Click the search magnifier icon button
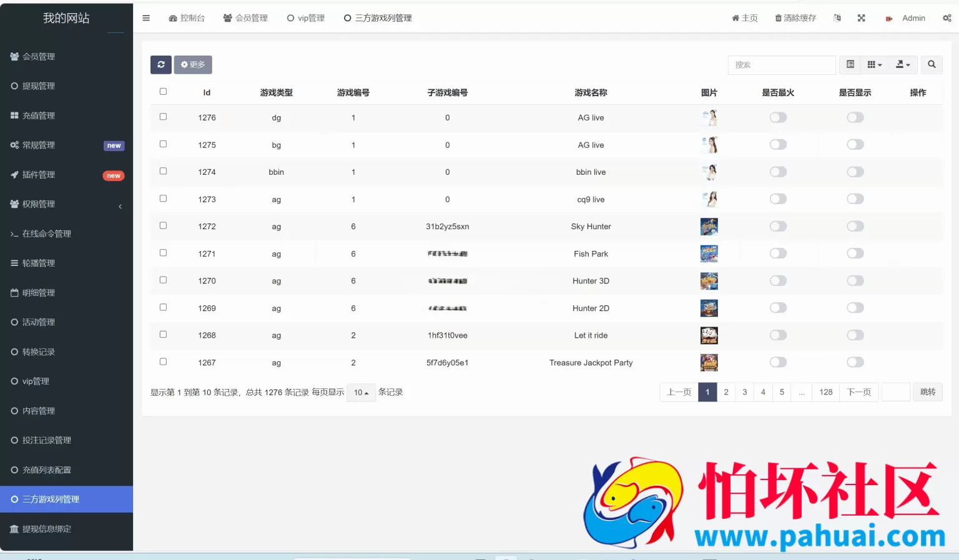 (x=932, y=64)
